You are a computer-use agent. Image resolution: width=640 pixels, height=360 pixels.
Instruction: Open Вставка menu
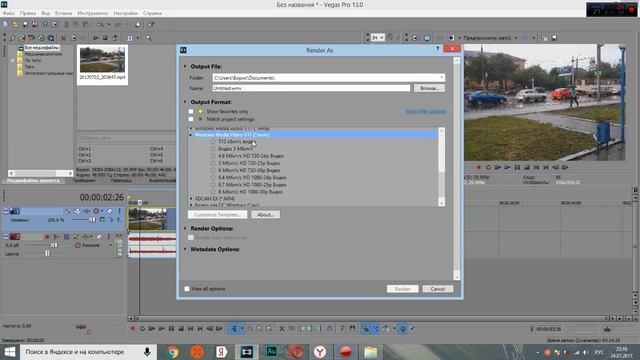[x=63, y=13]
